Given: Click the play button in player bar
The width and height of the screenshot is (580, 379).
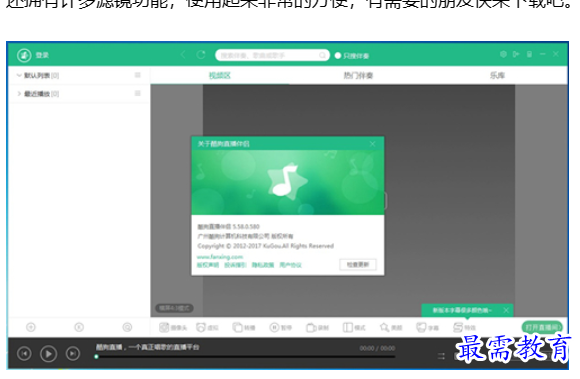Looking at the screenshot, I should pyautogui.click(x=48, y=354).
